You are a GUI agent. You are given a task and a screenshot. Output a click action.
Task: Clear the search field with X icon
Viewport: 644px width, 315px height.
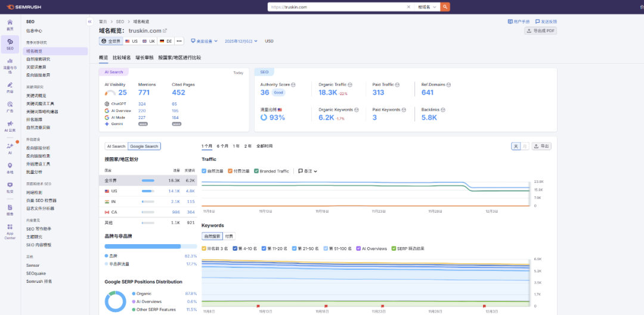click(x=408, y=7)
